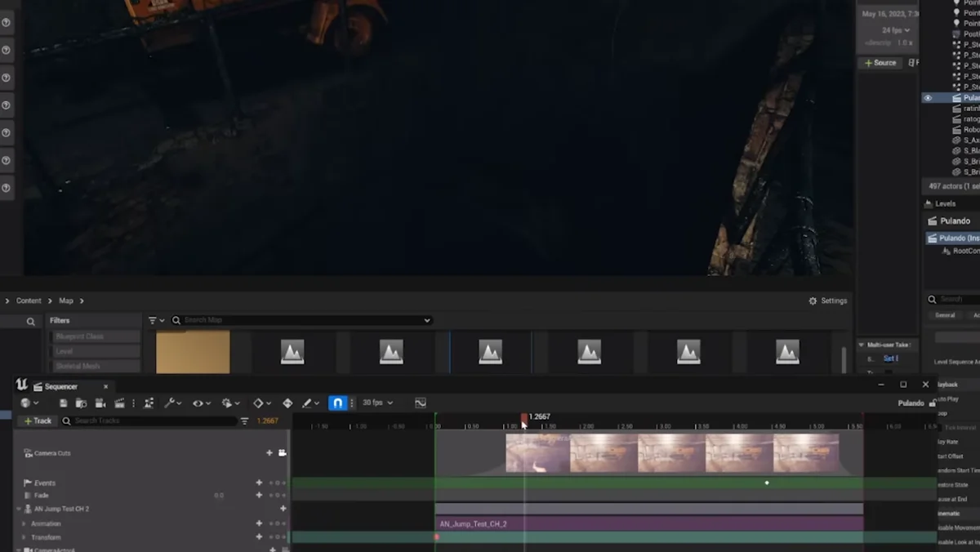Click the Skeletal Mesh filter
980x552 pixels.
pos(96,367)
